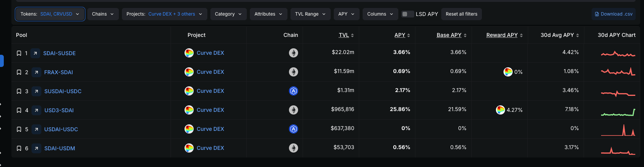The image size is (644, 167).
Task: View 30d APY chart for FRAX-SDAI
Action: point(618,72)
